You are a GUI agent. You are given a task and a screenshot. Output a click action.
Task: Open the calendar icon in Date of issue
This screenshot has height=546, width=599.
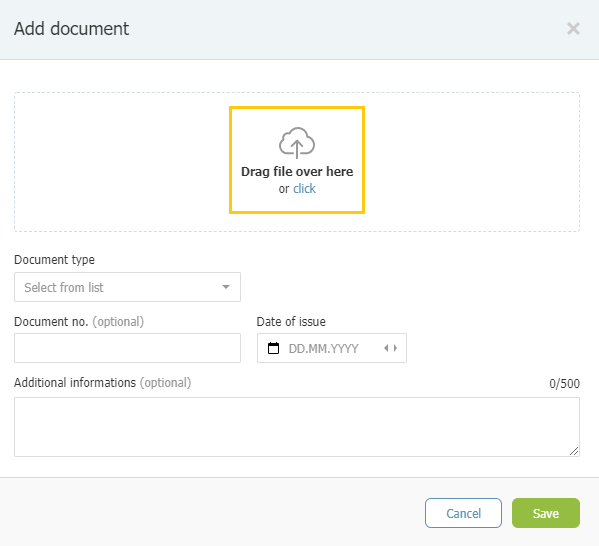point(273,348)
